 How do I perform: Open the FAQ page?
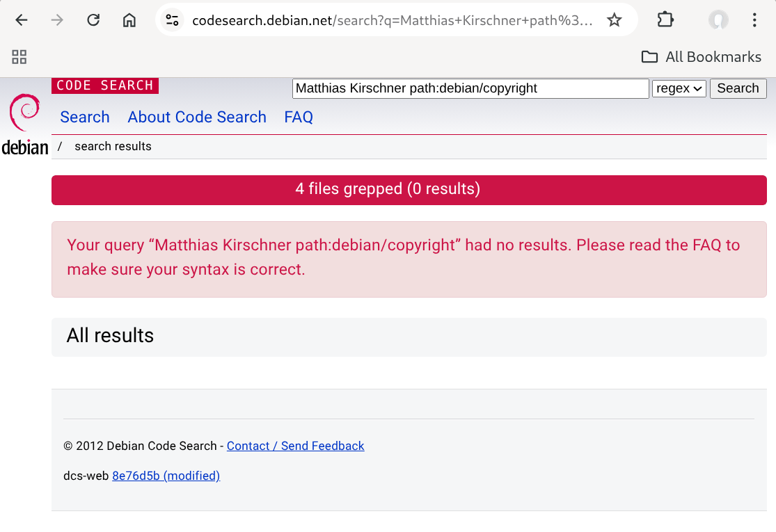[x=298, y=117]
